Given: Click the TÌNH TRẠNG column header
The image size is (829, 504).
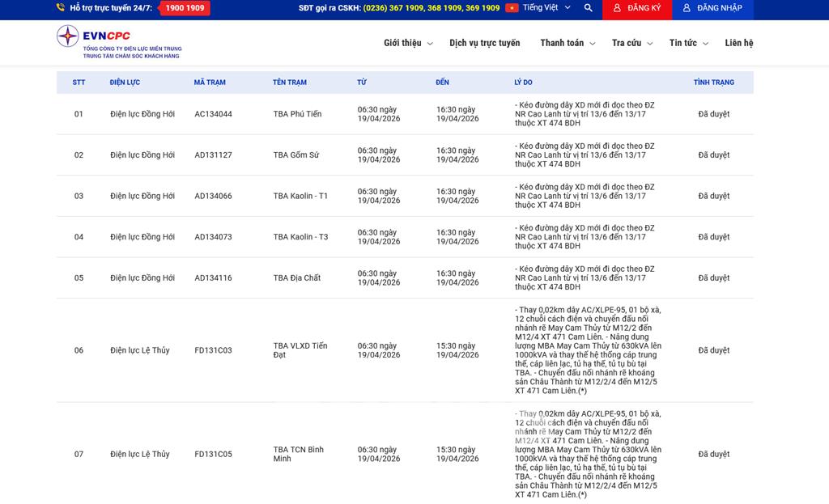Looking at the screenshot, I should tap(713, 83).
